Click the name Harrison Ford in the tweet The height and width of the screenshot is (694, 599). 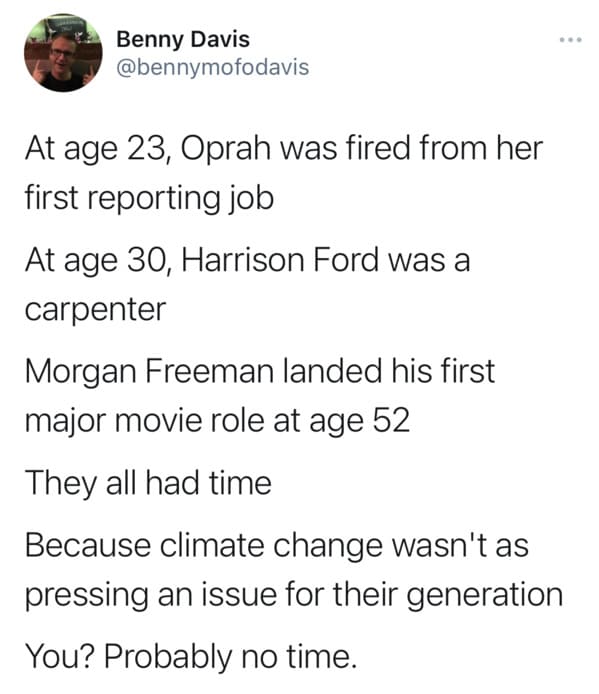280,259
